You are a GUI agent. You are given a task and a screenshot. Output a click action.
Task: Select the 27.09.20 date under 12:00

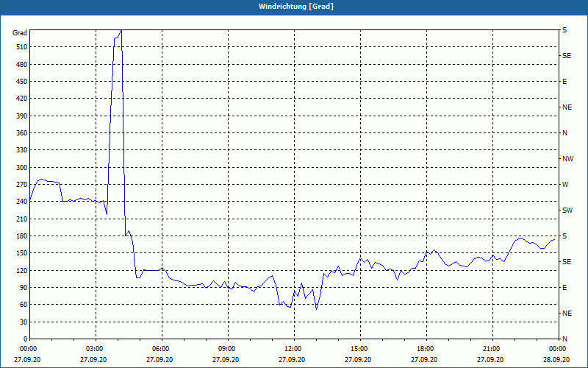pos(292,360)
